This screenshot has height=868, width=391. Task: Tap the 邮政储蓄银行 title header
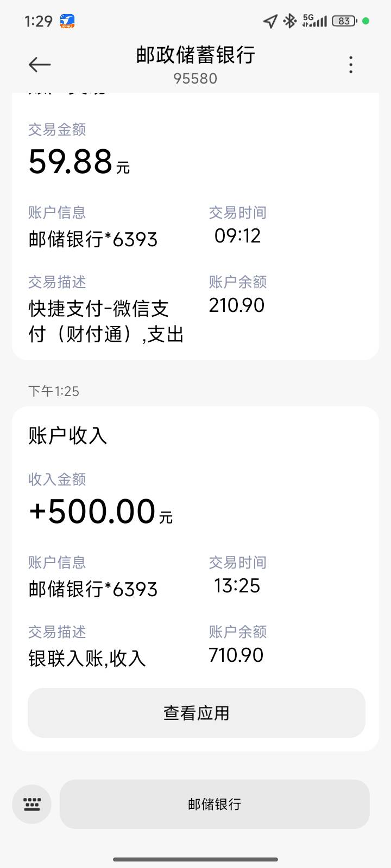195,55
